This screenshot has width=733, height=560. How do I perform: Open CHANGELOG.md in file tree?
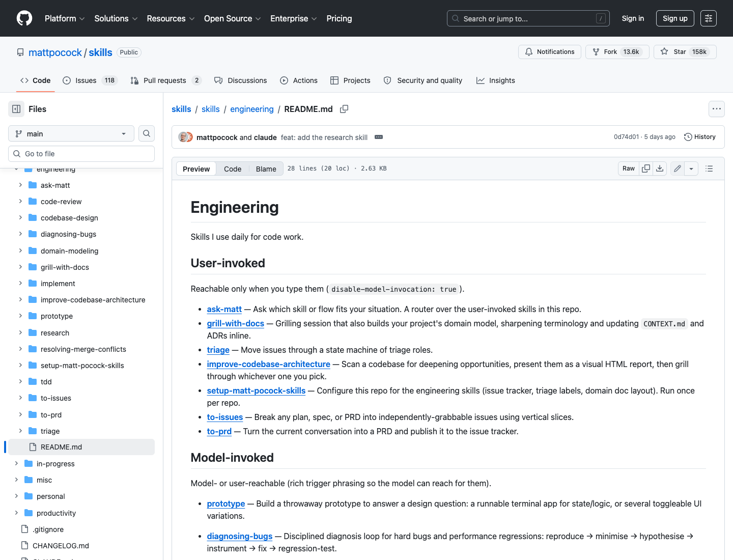pos(81,546)
